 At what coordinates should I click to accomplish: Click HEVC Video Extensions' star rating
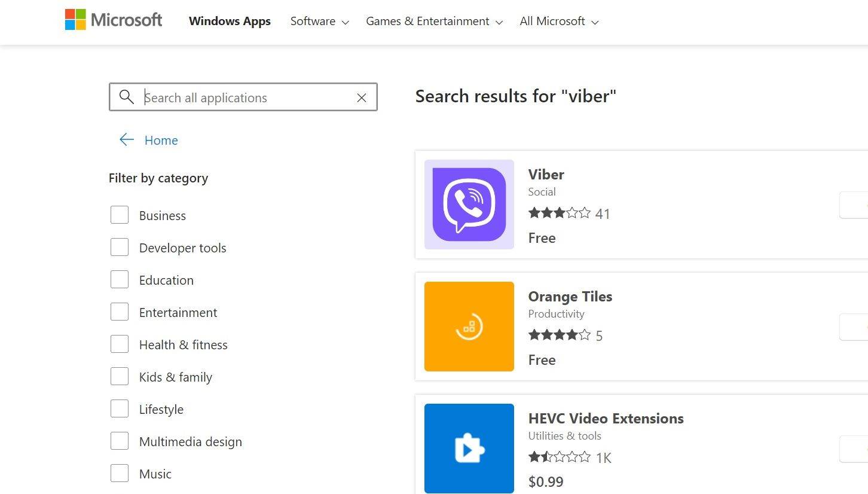click(560, 457)
